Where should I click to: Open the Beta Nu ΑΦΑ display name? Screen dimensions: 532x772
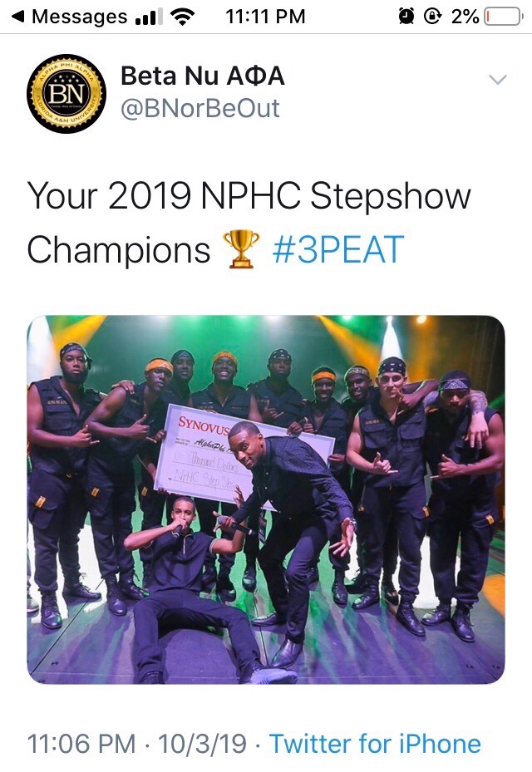pos(203,76)
